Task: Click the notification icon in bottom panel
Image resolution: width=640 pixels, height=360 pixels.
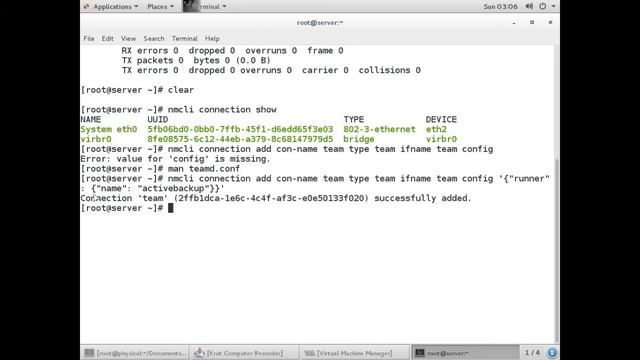Action: [552, 353]
